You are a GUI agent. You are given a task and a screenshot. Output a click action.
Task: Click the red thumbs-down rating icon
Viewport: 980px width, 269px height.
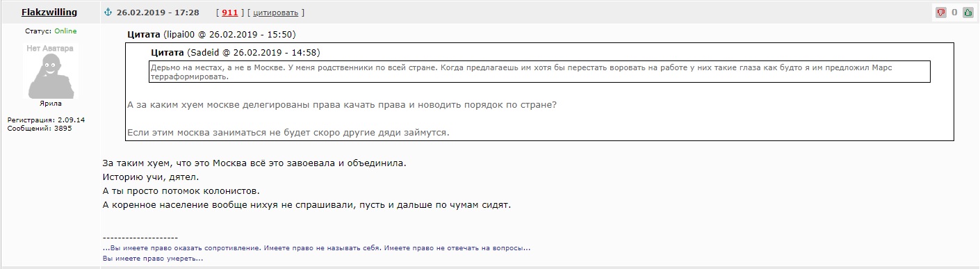(941, 13)
